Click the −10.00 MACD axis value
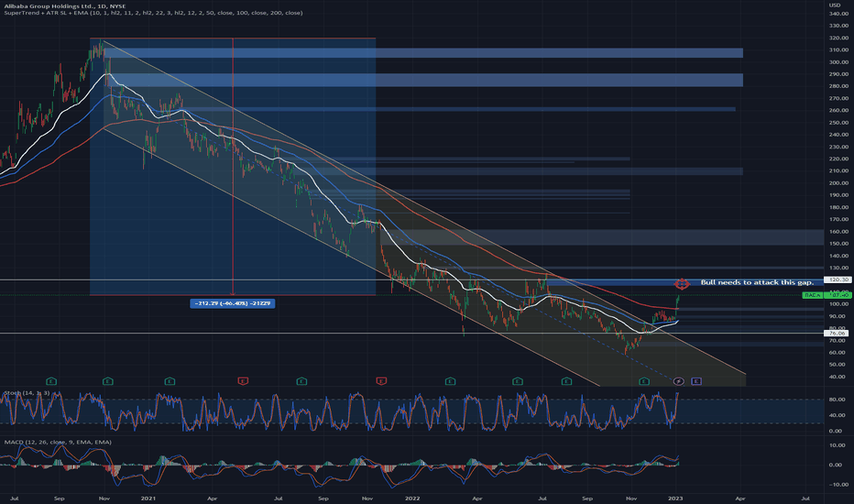Screen dimensions: 854x504 click(x=838, y=485)
